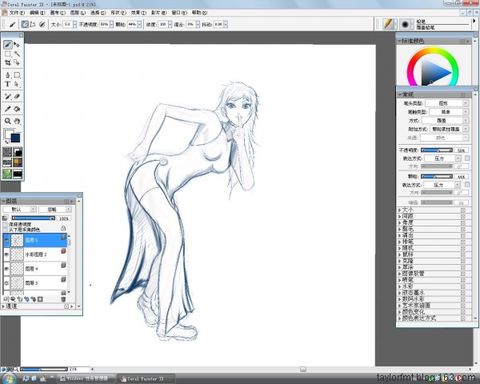Switch to Corel Painter 11 taskbar button
The height and width of the screenshot is (384, 480).
tap(146, 379)
